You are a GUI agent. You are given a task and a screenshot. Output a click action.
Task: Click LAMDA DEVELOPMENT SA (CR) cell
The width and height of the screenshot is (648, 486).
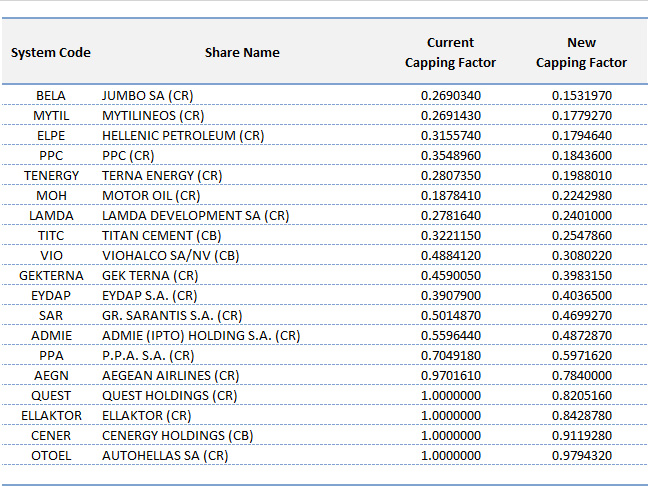195,216
